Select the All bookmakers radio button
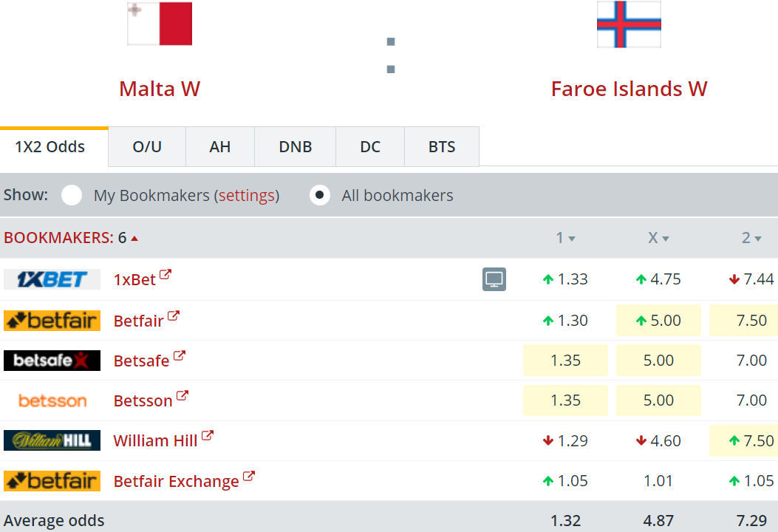Image resolution: width=778 pixels, height=532 pixels. pos(319,195)
